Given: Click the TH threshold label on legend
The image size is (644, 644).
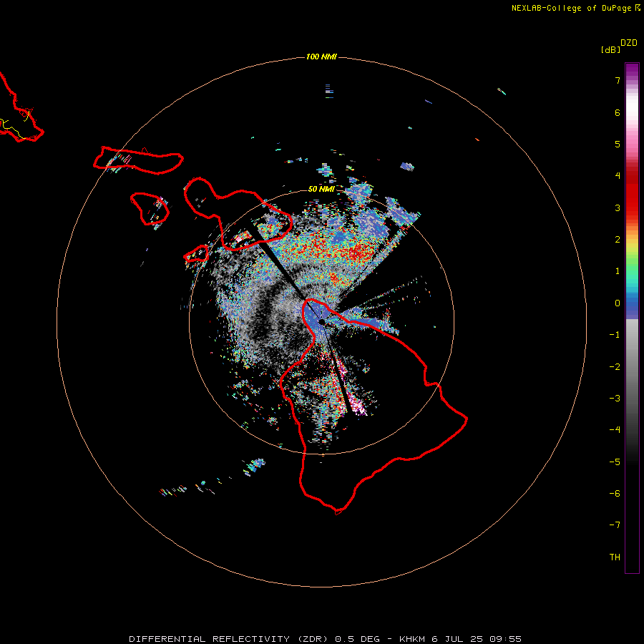Looking at the screenshot, I should click(615, 557).
